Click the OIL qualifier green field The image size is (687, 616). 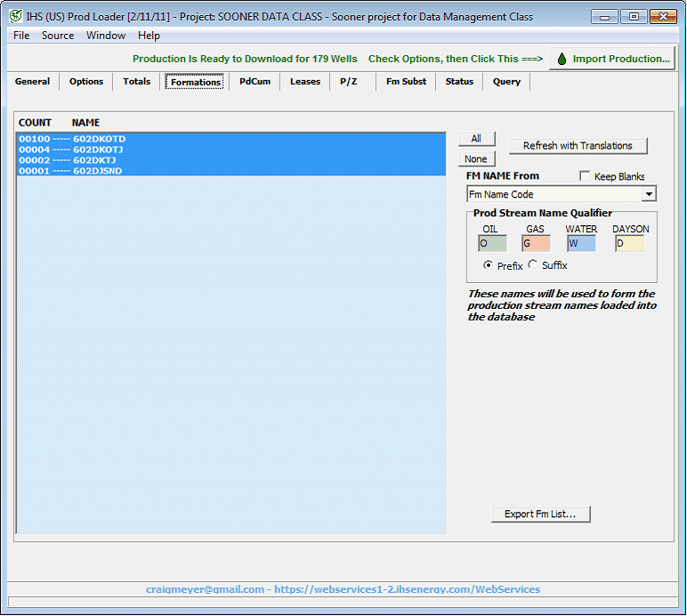click(492, 243)
